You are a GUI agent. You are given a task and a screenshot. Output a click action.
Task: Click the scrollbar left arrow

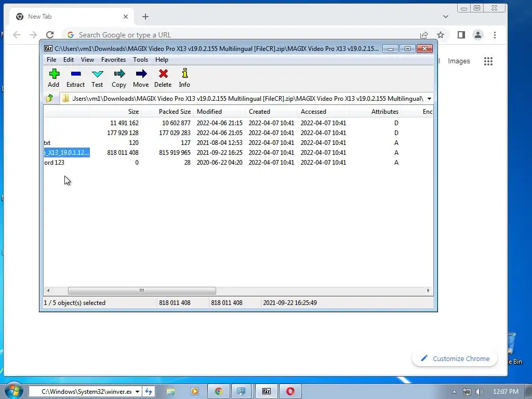[48, 290]
